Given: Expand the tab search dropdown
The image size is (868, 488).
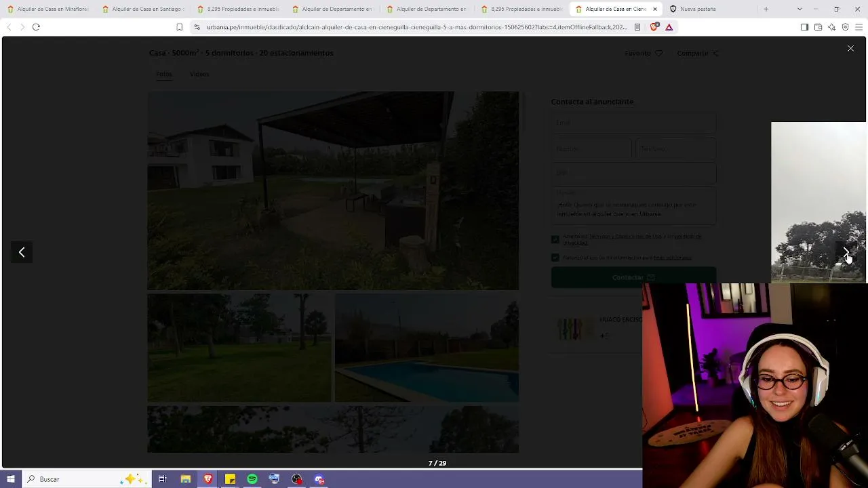Looking at the screenshot, I should click(800, 9).
